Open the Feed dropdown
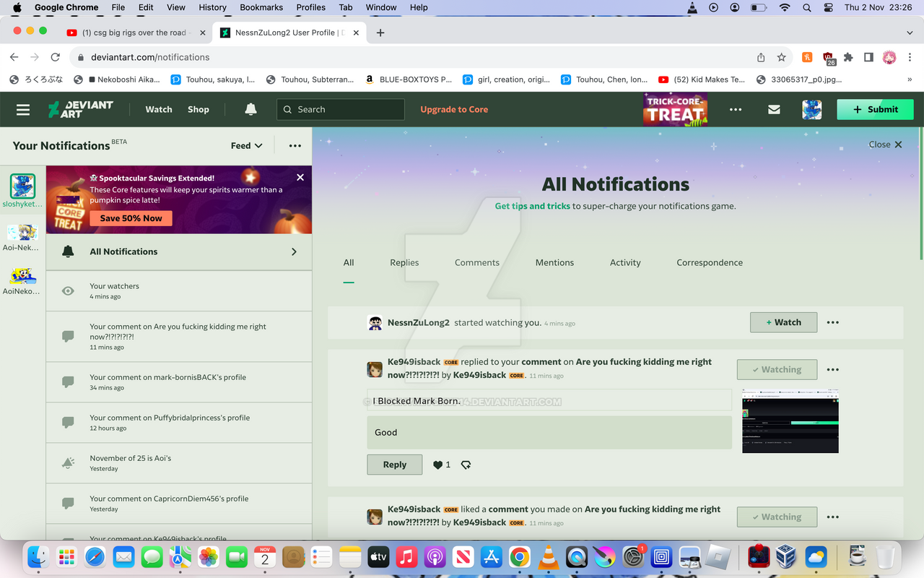Image resolution: width=924 pixels, height=578 pixels. click(246, 145)
